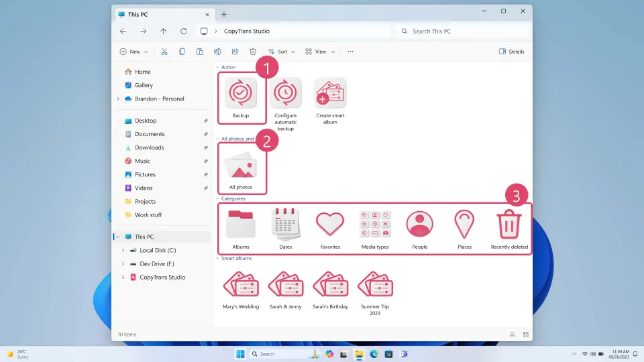Viewport: 644px width, 362px height.
Task: Open Sarah & Jenny smart album
Action: coord(286,284)
